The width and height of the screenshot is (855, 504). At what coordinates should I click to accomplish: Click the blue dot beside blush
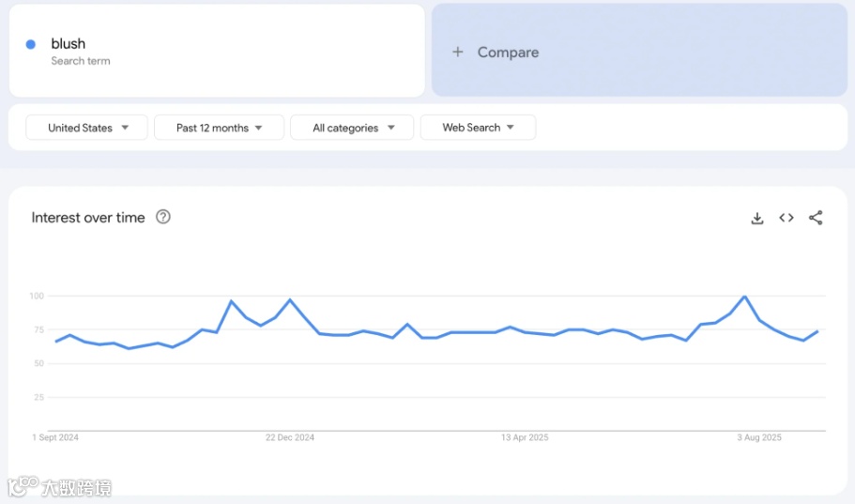[x=31, y=44]
